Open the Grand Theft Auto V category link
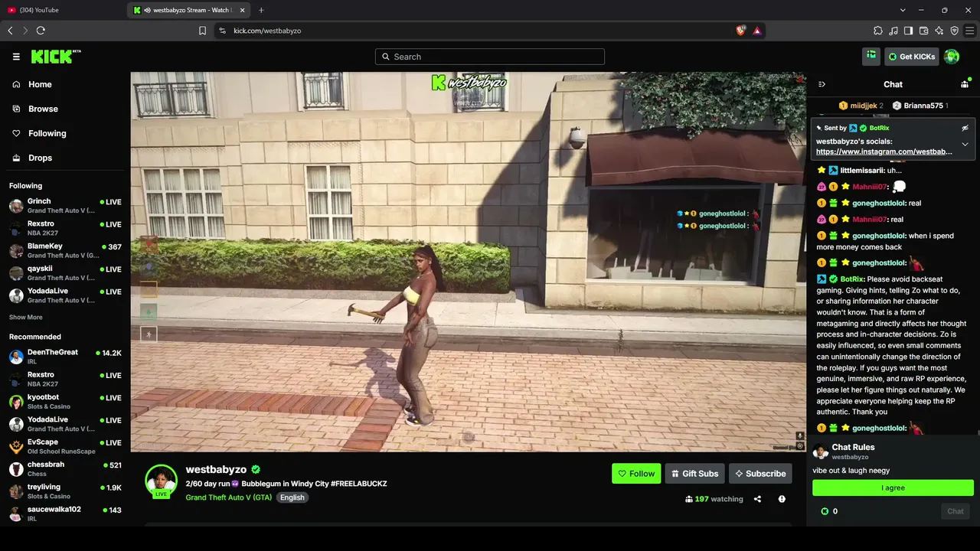Image resolution: width=980 pixels, height=551 pixels. (229, 497)
